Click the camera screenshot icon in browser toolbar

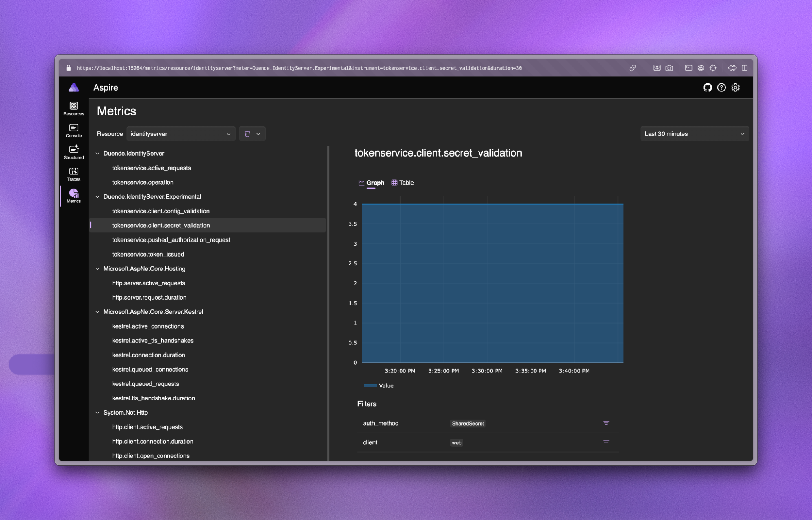[x=669, y=68]
